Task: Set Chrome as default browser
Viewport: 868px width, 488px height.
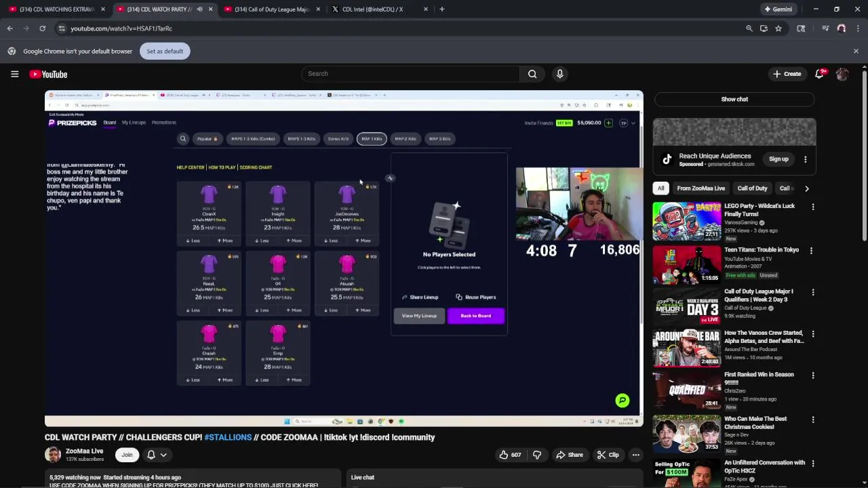Action: pos(165,51)
